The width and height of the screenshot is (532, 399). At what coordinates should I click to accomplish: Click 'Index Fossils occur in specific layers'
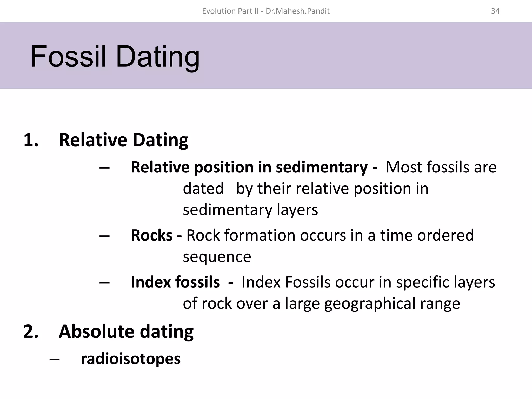coord(368,282)
